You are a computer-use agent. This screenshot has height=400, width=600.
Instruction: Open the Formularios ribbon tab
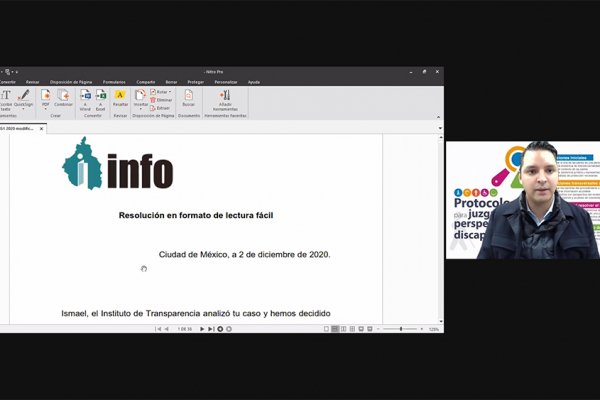pyautogui.click(x=114, y=82)
